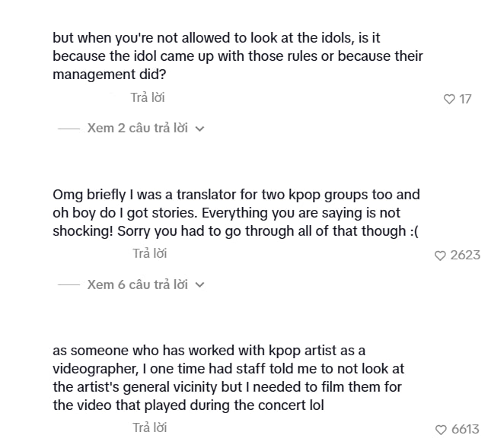This screenshot has height=448, width=491.
Task: Like the comment about idol rules and management
Action: tap(449, 99)
